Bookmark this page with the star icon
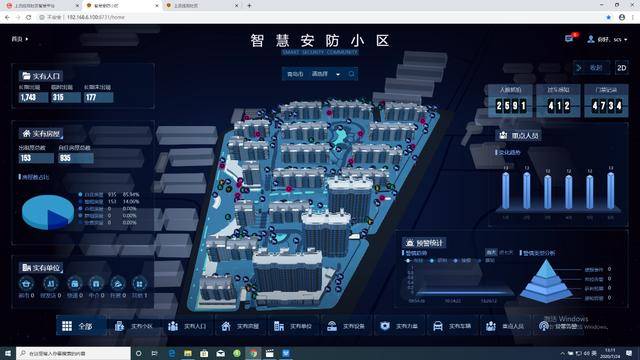640x360 pixels. 609,17
